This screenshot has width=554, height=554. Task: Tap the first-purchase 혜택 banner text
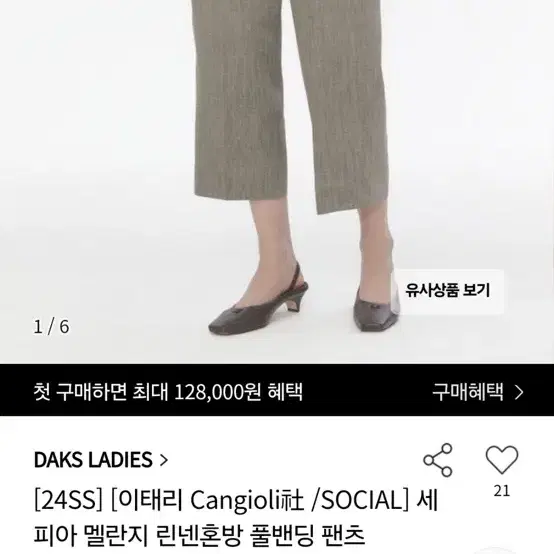(168, 391)
